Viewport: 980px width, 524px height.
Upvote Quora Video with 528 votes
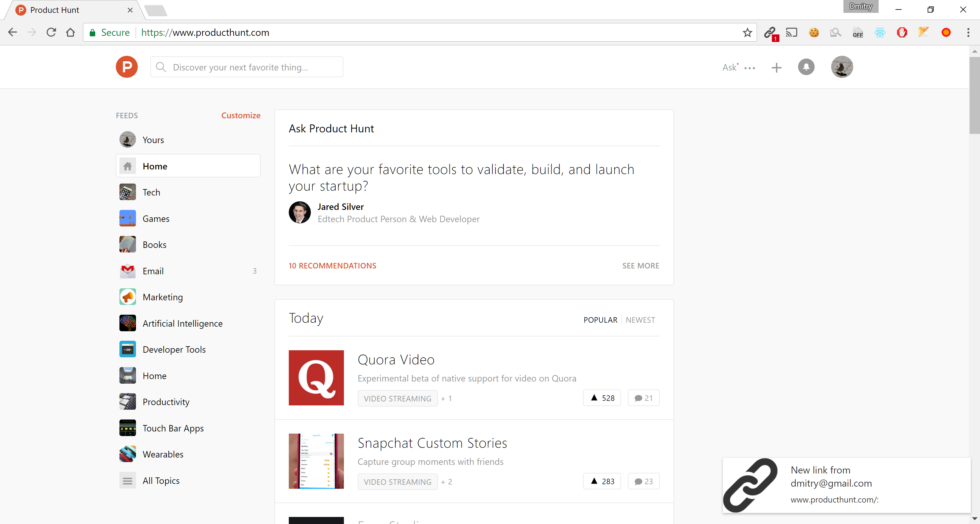602,398
